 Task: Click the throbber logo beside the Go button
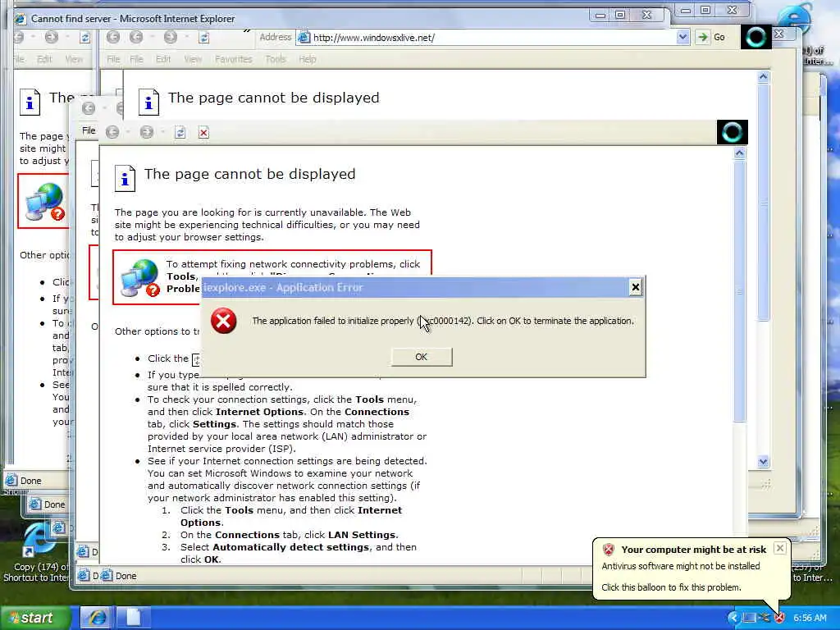(756, 37)
